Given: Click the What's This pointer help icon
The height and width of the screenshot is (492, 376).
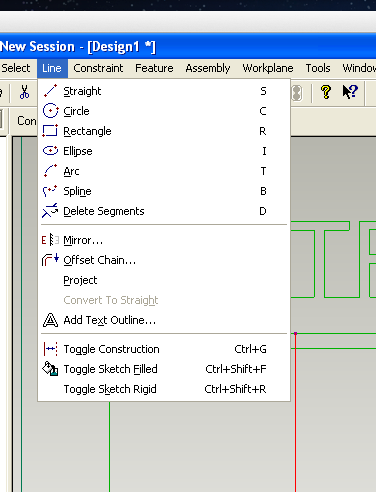Looking at the screenshot, I should [350, 92].
